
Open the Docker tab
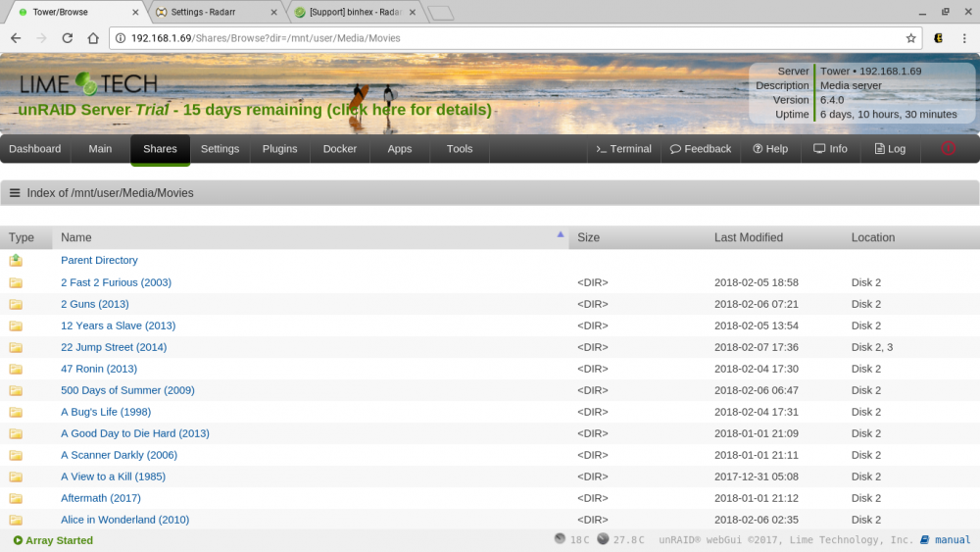340,149
